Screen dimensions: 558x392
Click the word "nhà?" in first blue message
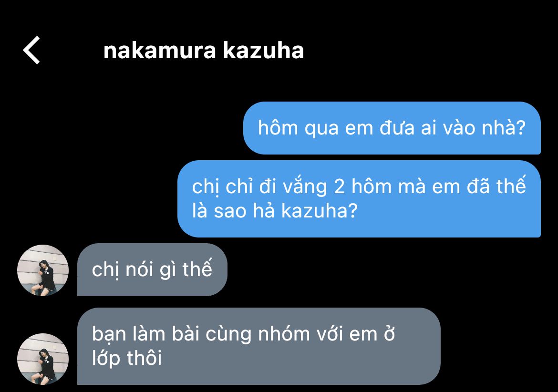click(x=504, y=127)
